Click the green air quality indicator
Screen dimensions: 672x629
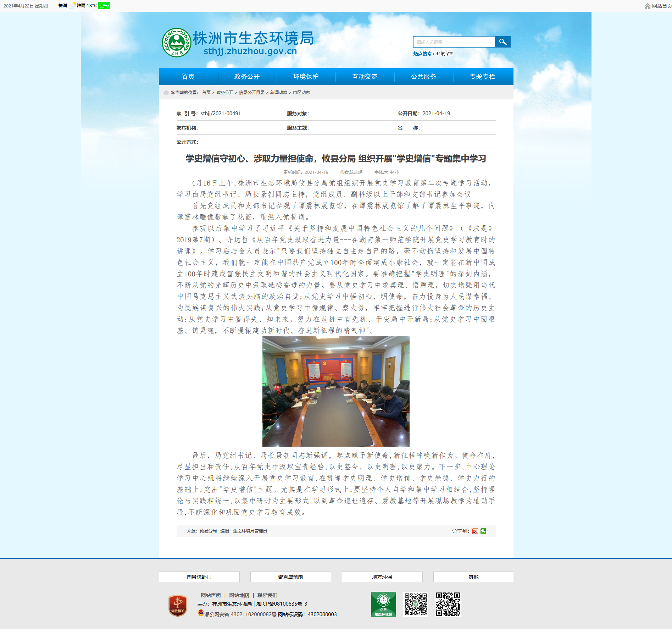tap(104, 6)
